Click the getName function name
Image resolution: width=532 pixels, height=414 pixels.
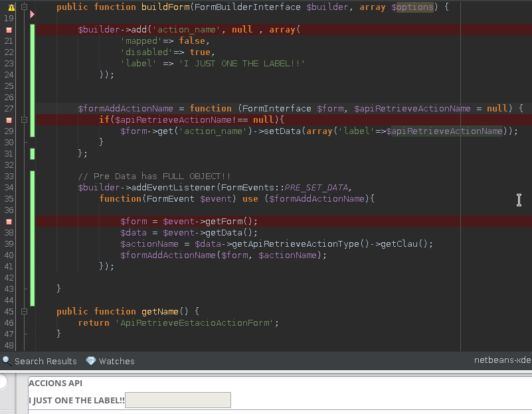[x=160, y=312]
